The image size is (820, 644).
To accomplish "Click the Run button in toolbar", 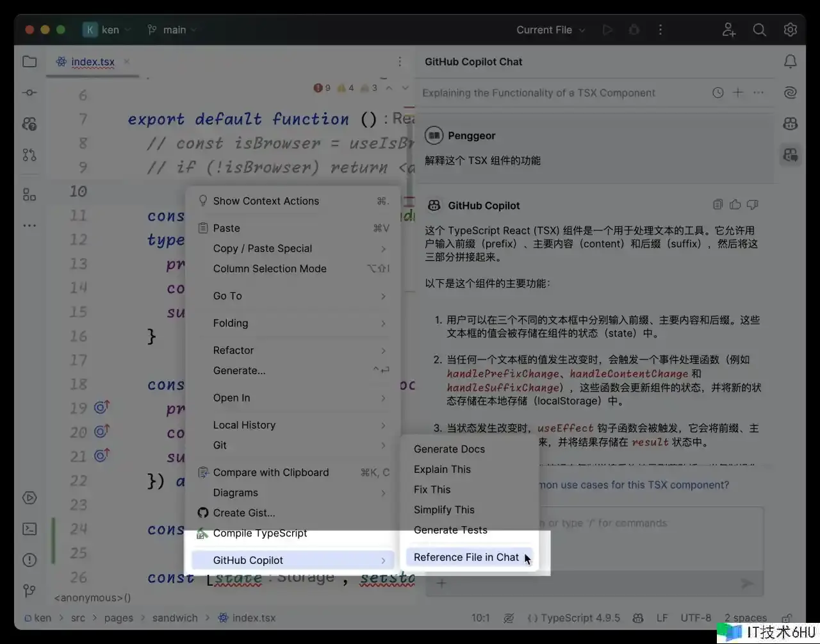I will 607,30.
